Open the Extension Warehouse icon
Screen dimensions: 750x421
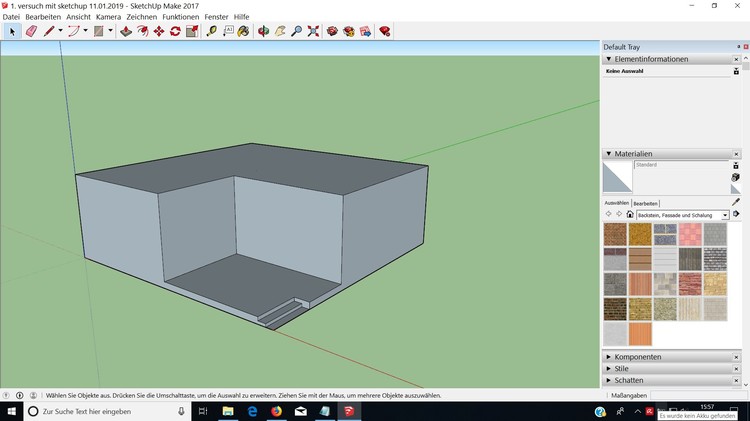click(349, 32)
